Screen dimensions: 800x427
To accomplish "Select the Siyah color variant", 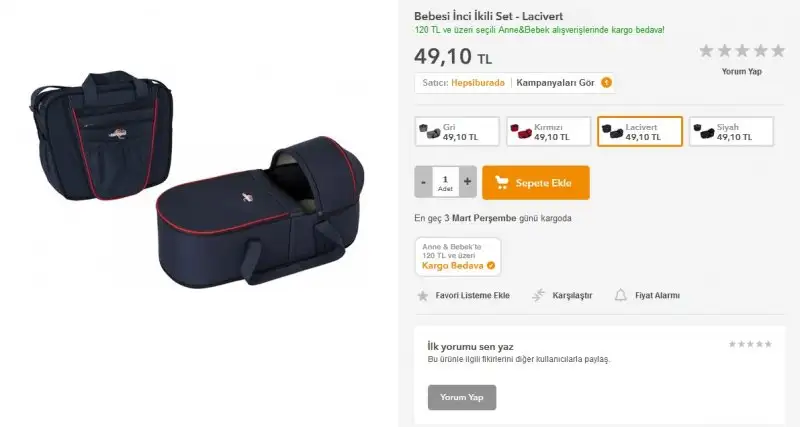I will pos(732,132).
